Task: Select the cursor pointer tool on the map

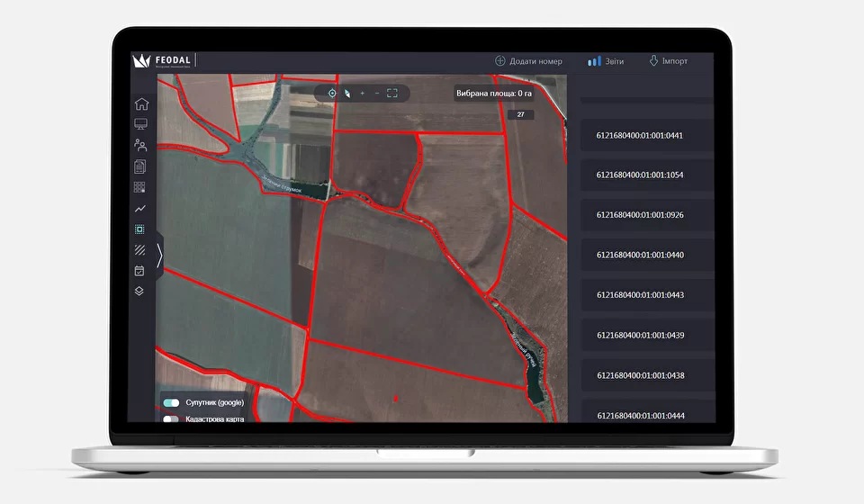Action: (346, 93)
